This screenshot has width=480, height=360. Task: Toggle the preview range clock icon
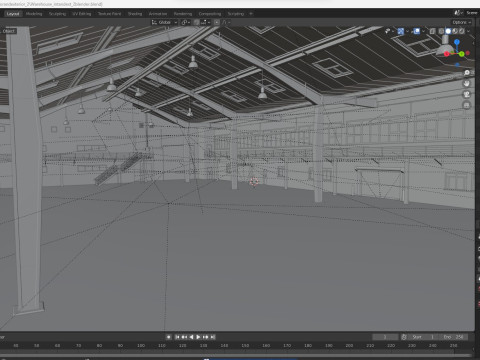[x=404, y=337]
